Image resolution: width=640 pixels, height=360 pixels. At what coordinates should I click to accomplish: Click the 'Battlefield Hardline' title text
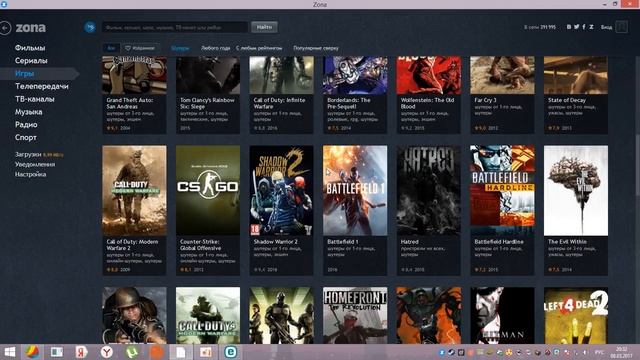tap(499, 242)
